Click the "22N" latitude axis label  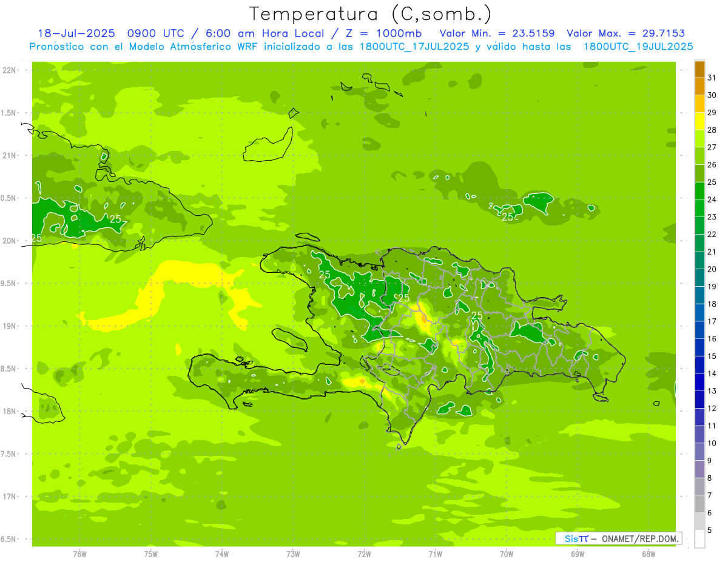tap(9, 70)
